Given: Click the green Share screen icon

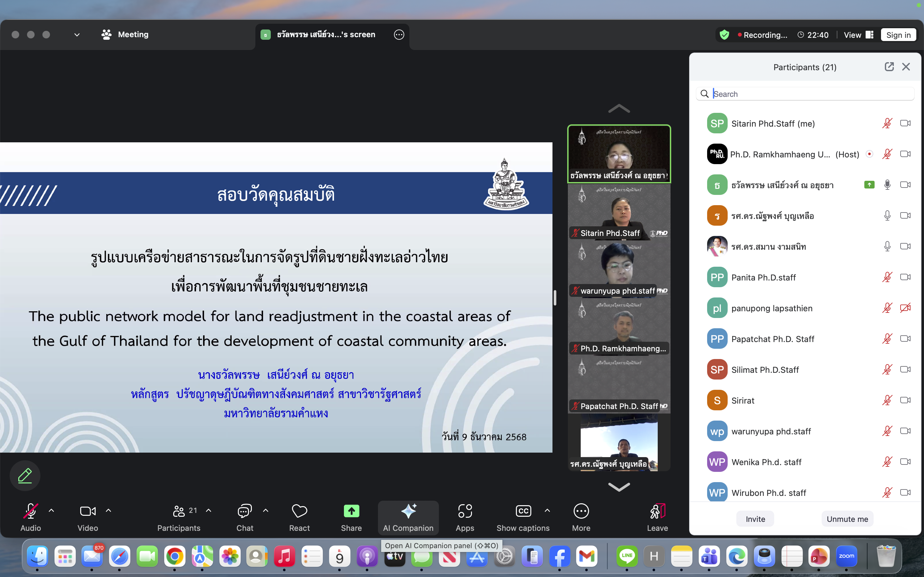Looking at the screenshot, I should [x=351, y=511].
